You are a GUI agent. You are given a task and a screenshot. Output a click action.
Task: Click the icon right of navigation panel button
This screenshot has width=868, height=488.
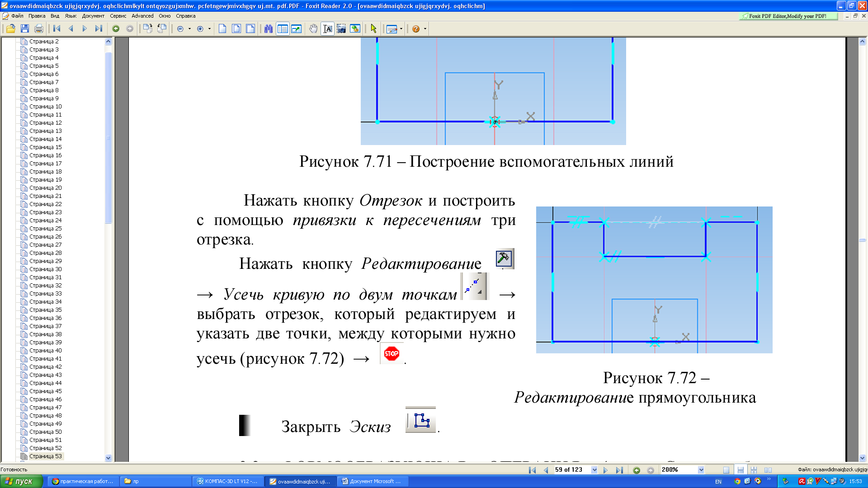pyautogui.click(x=296, y=28)
